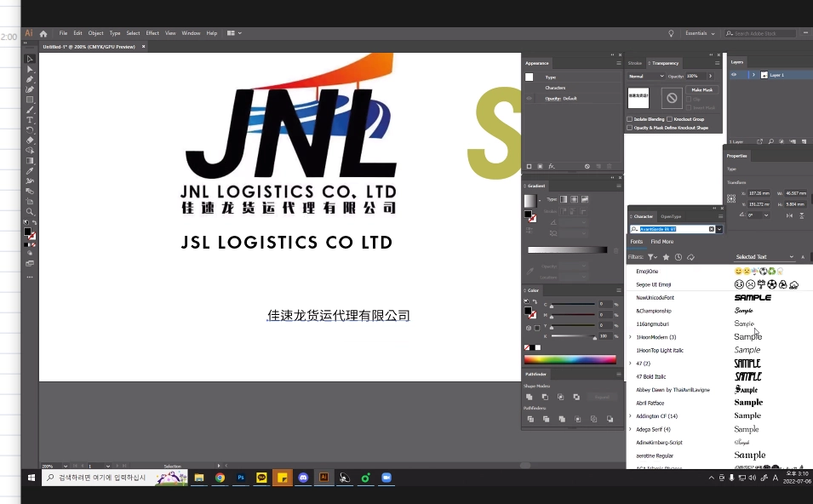Click the Search Adobe Stock field
Viewport: 813px width, 504px height.
[x=760, y=33]
